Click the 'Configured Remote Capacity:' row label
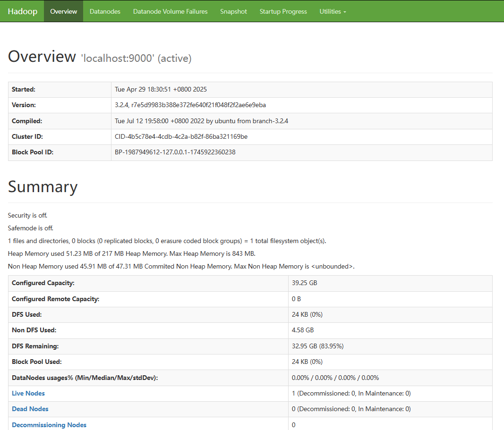504x430 pixels. [x=56, y=299]
